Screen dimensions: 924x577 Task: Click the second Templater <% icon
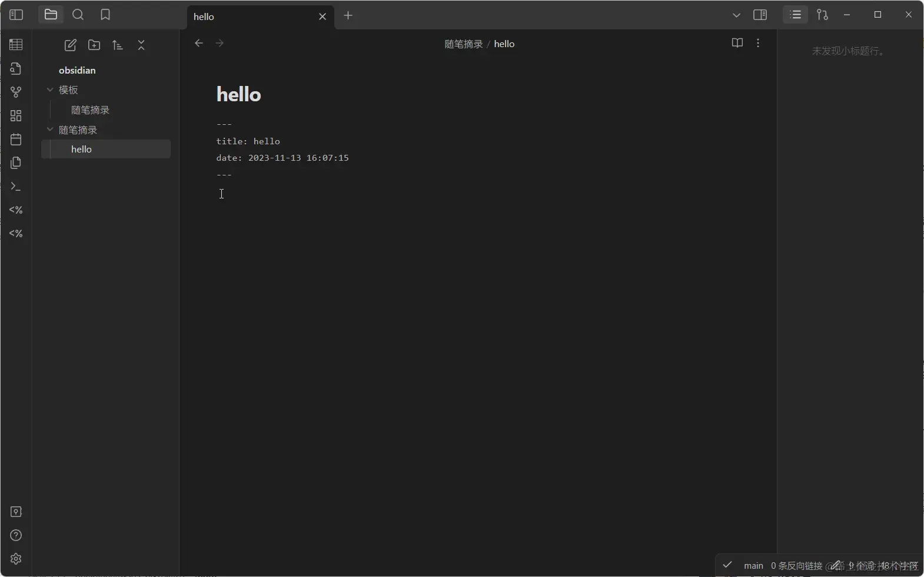(16, 233)
